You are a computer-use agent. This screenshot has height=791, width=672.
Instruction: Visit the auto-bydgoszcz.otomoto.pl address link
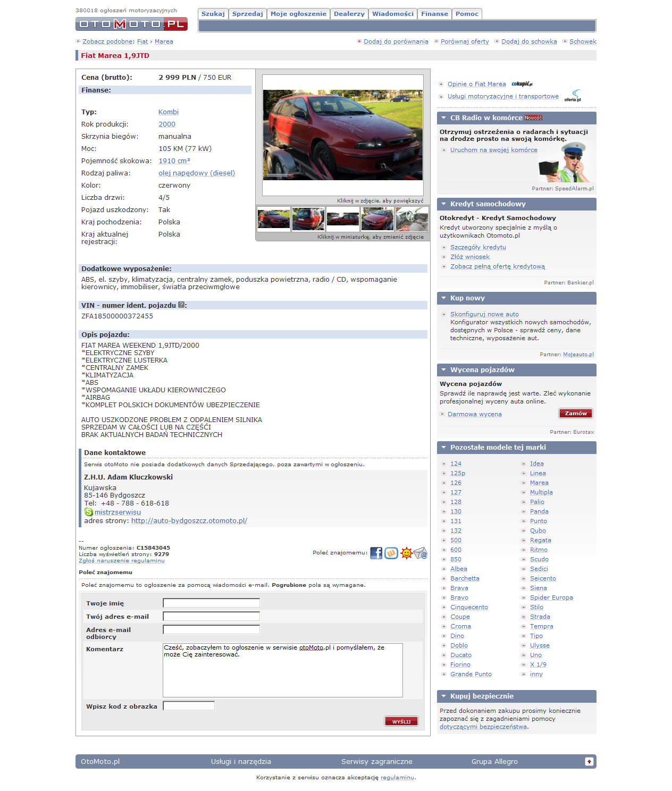[189, 521]
